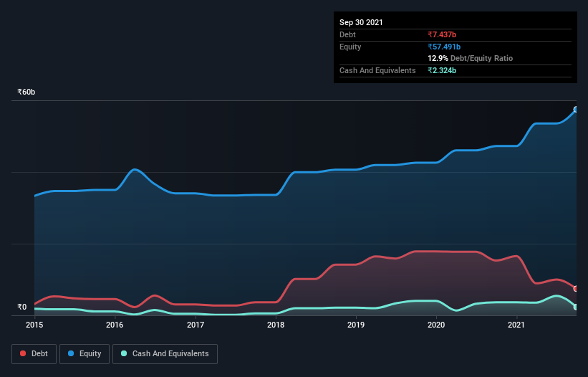Click the 2019 x-axis label
This screenshot has width=588, height=377.
pyautogui.click(x=356, y=325)
